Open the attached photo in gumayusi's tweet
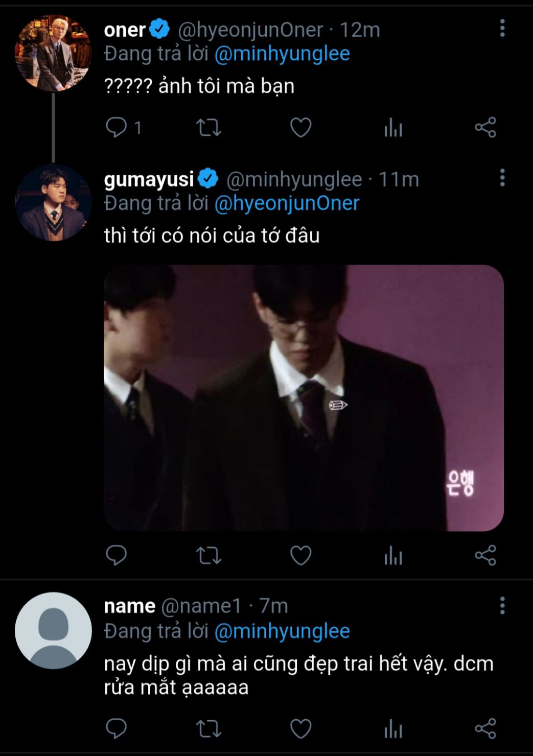This screenshot has height=756, width=533. click(304, 397)
